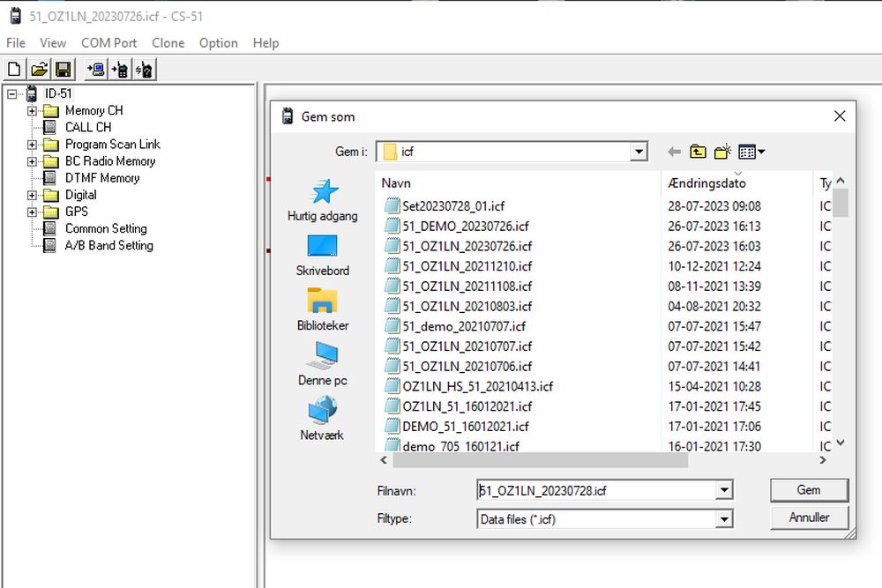Image resolution: width=882 pixels, height=588 pixels.
Task: Open Denne pc in the places bar
Action: click(x=322, y=364)
